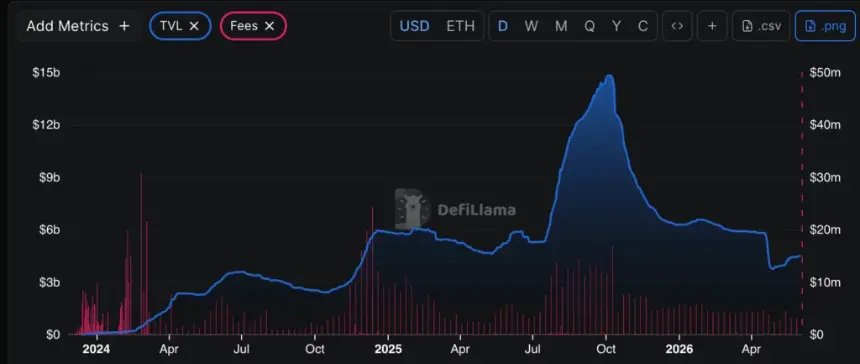Select monthly M interval
The image size is (860, 364).
561,26
